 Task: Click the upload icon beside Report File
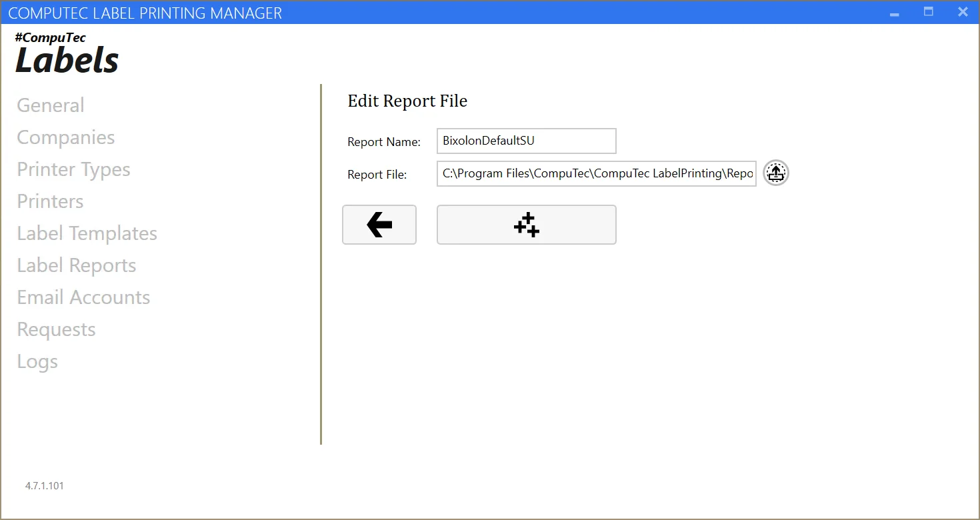click(775, 173)
